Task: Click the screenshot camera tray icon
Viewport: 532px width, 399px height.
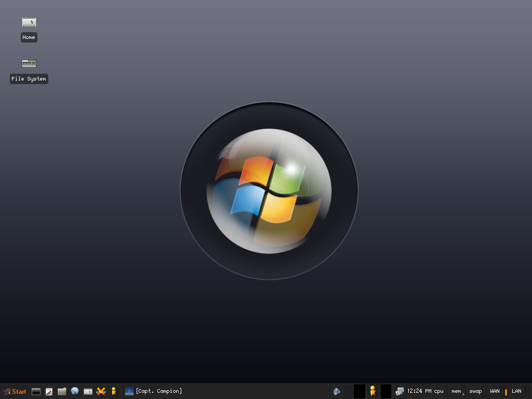Action: coord(400,392)
